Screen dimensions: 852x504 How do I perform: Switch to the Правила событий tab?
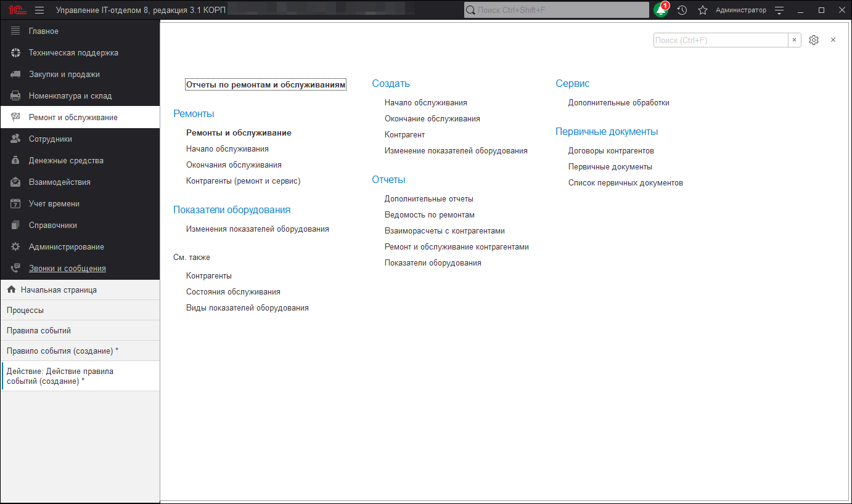coord(39,330)
